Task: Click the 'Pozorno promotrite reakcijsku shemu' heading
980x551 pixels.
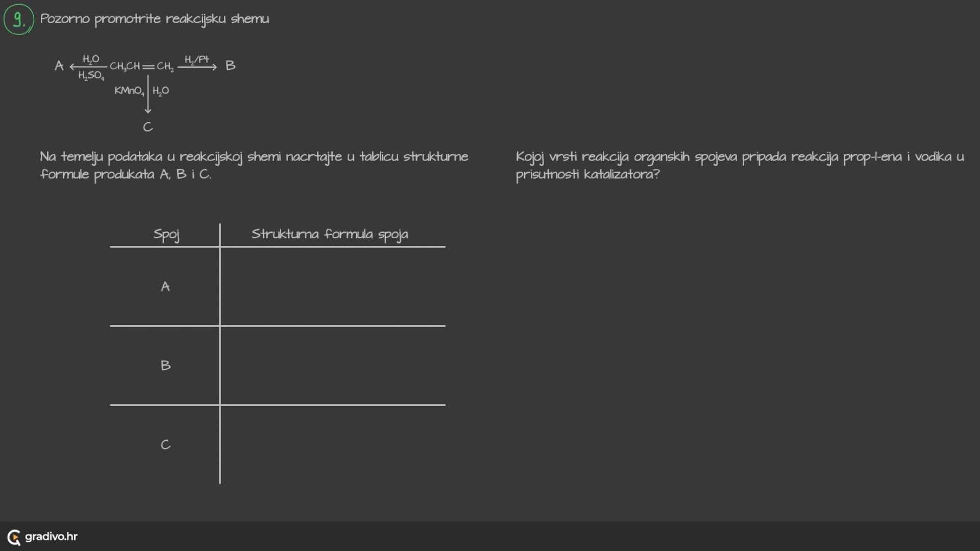Action: [154, 19]
